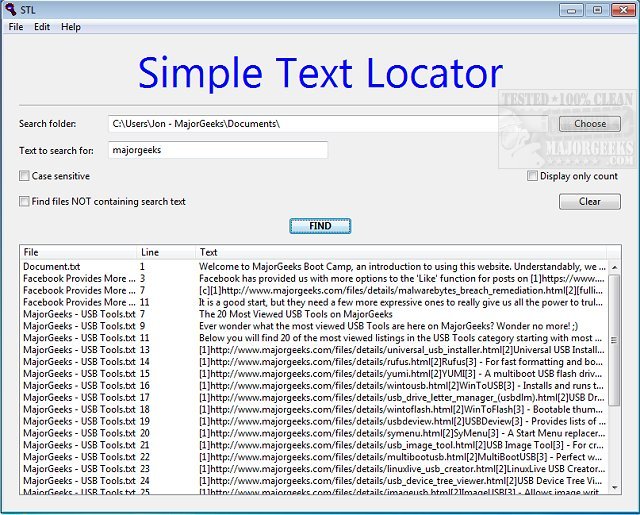Select Facebook Provides More row line 3
640x515 pixels.
click(313, 279)
